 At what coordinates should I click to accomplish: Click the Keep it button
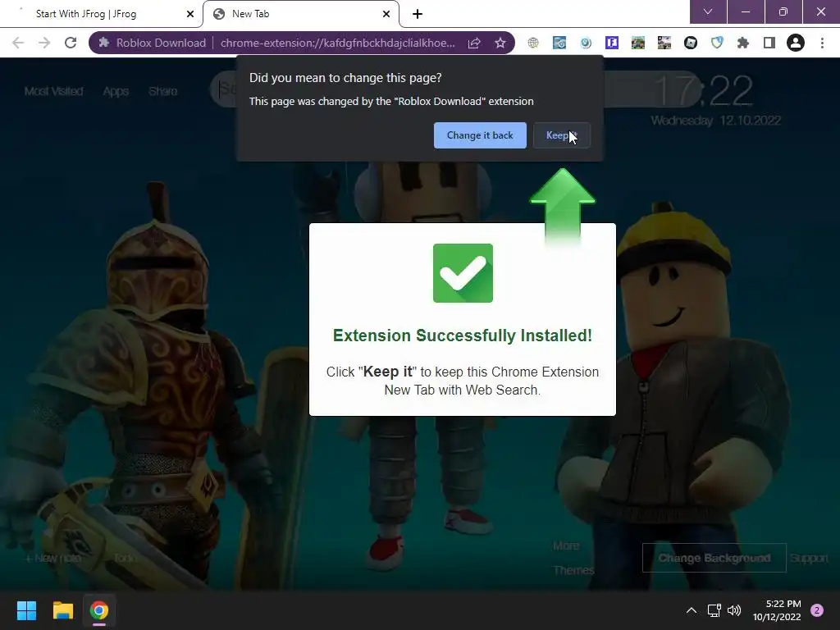[x=561, y=135]
